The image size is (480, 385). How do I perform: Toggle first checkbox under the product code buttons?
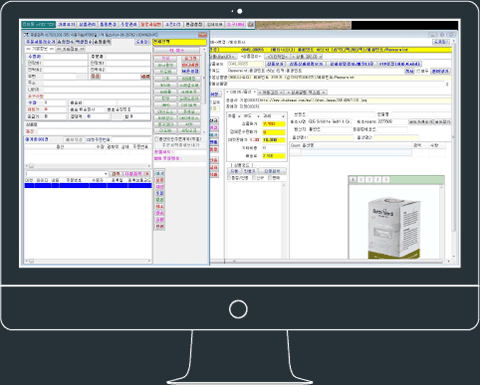229,178
